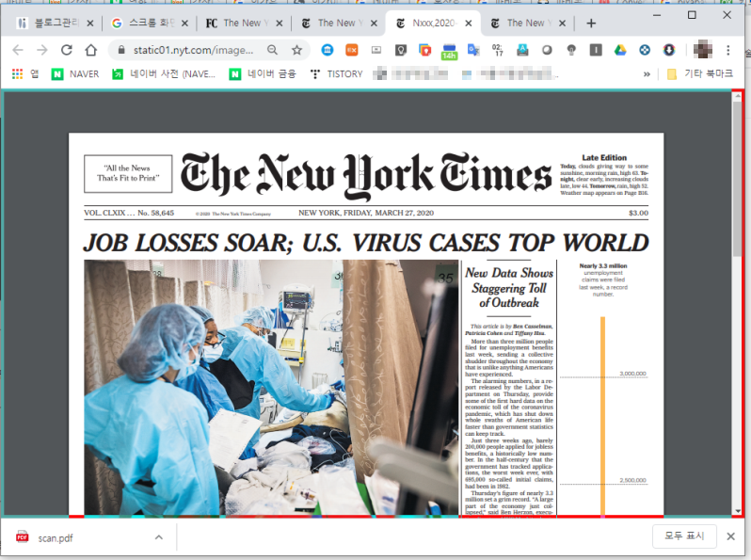This screenshot has height=560, width=751.
Task: Click the 모두 표시 button
Action: pos(684,536)
